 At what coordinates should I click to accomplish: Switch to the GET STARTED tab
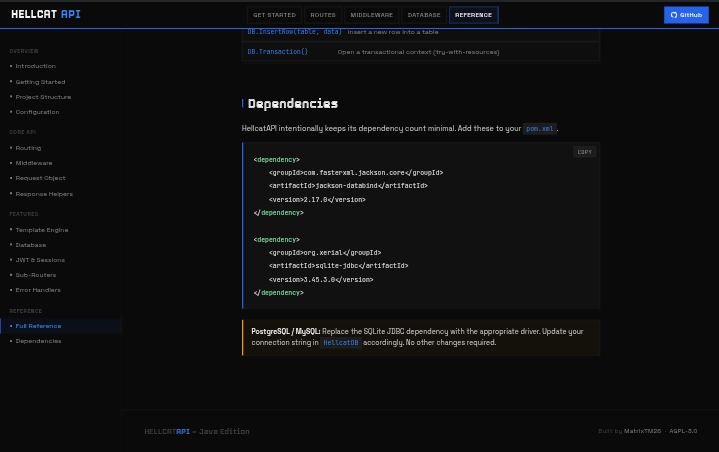click(274, 15)
